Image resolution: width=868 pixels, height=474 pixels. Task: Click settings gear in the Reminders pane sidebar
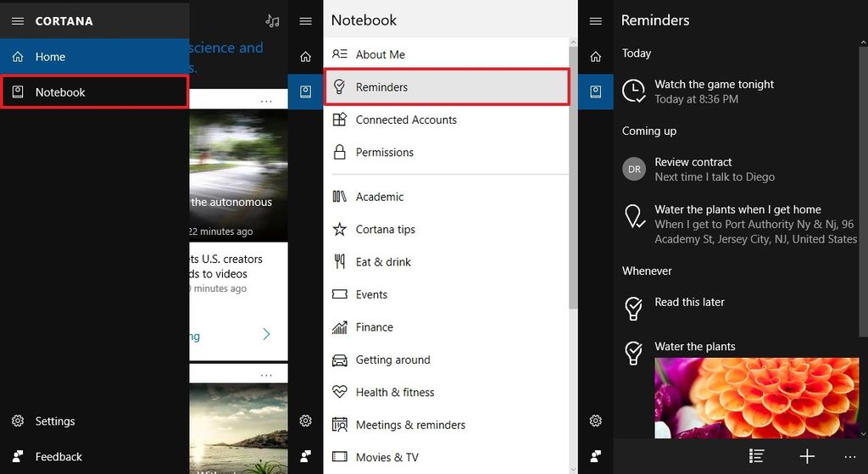[x=596, y=421]
